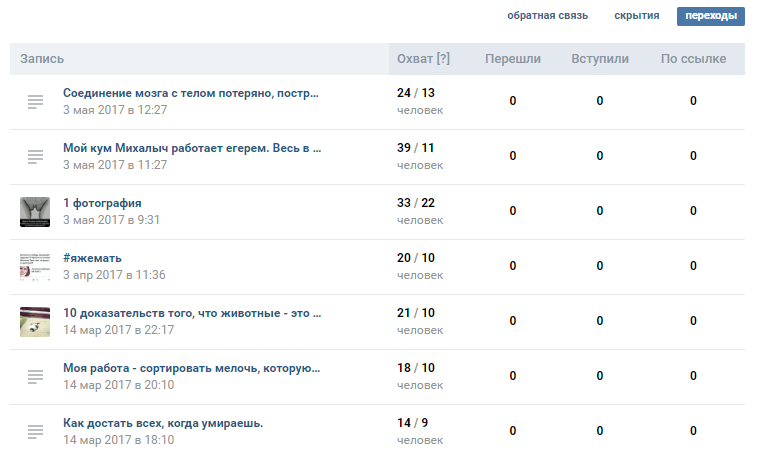762x459 pixels.
Task: Click text-post icon beside 'Как достать всех' entry
Action: tap(35, 431)
